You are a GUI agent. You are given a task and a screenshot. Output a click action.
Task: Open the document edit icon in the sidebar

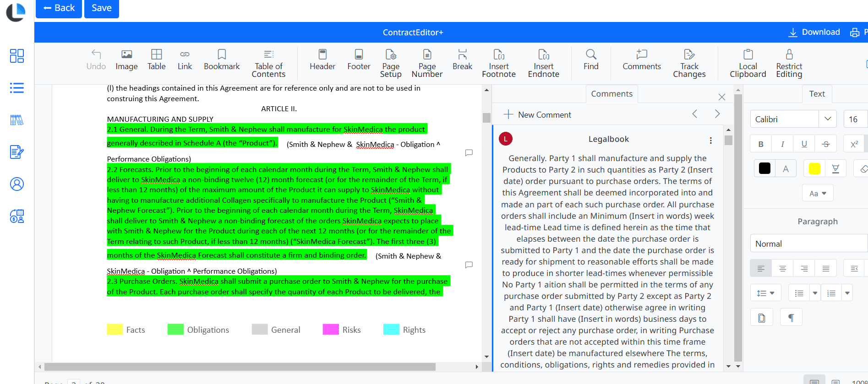coord(17,152)
